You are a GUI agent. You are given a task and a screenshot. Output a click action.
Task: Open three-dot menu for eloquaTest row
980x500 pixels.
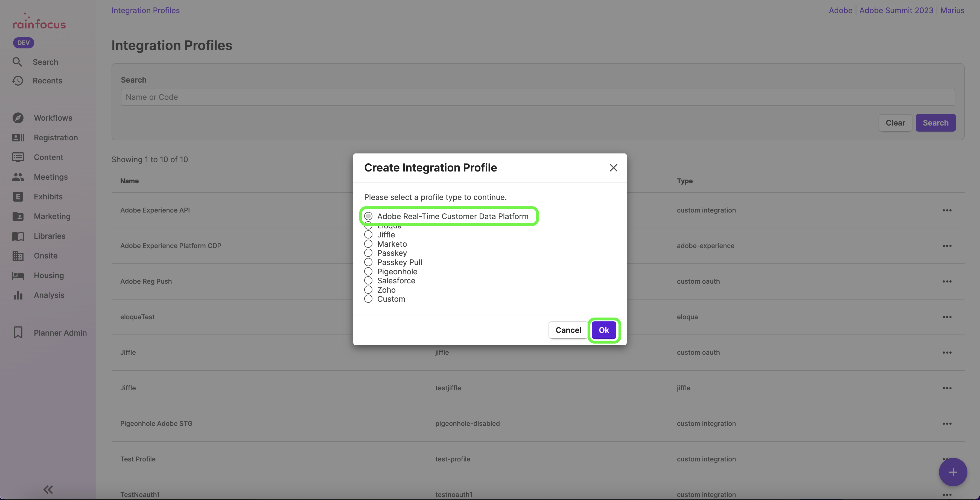pyautogui.click(x=947, y=317)
